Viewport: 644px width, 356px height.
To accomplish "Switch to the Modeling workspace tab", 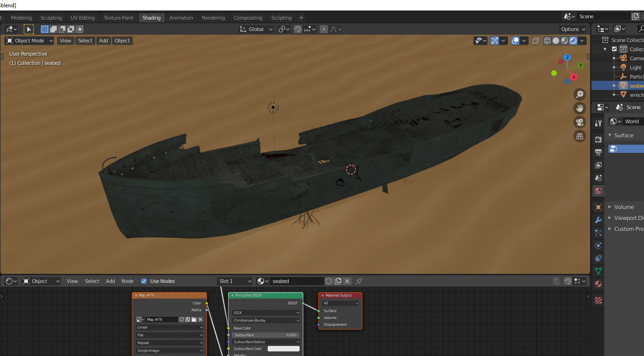I will 21,18.
